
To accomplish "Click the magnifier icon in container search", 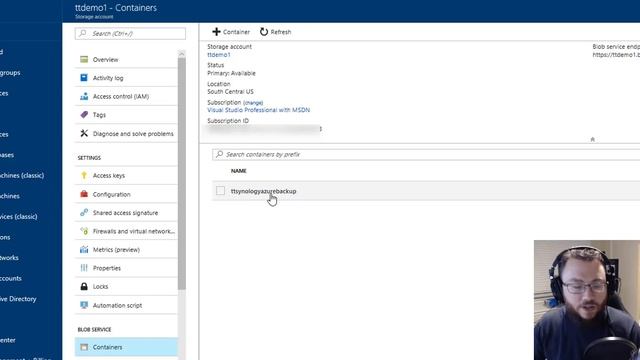I will click(x=220, y=154).
